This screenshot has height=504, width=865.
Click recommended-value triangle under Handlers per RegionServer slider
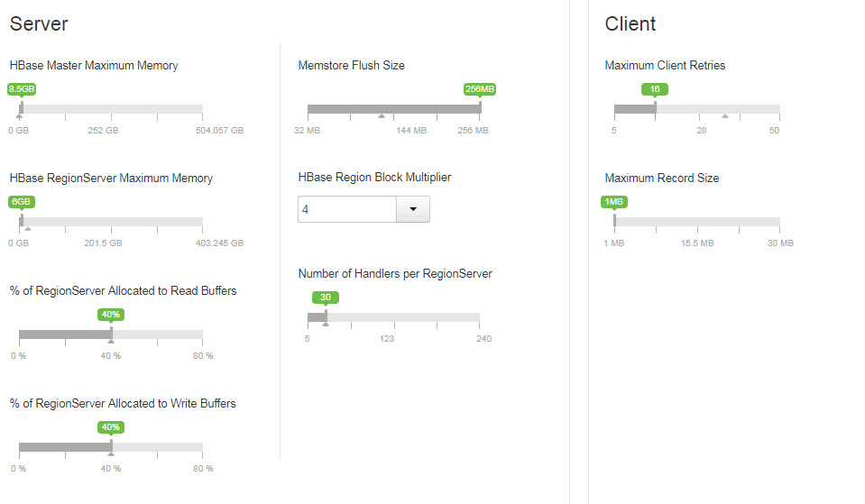pos(326,325)
